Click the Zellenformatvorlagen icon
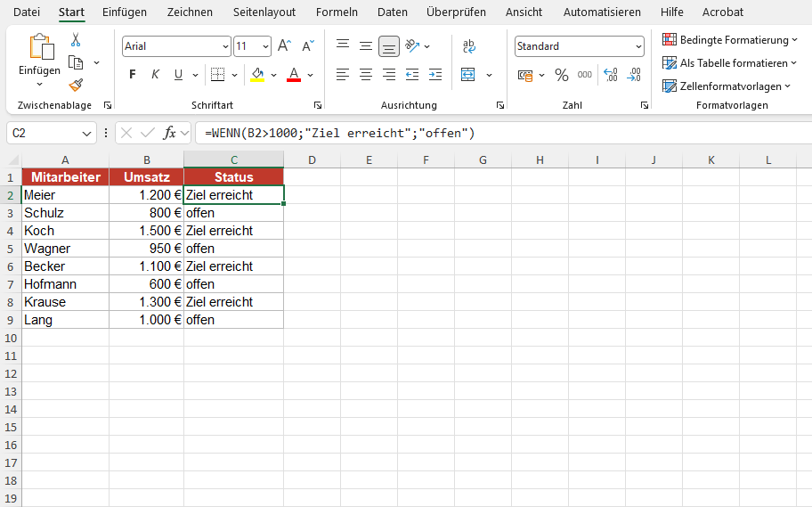812x507 pixels. (670, 86)
